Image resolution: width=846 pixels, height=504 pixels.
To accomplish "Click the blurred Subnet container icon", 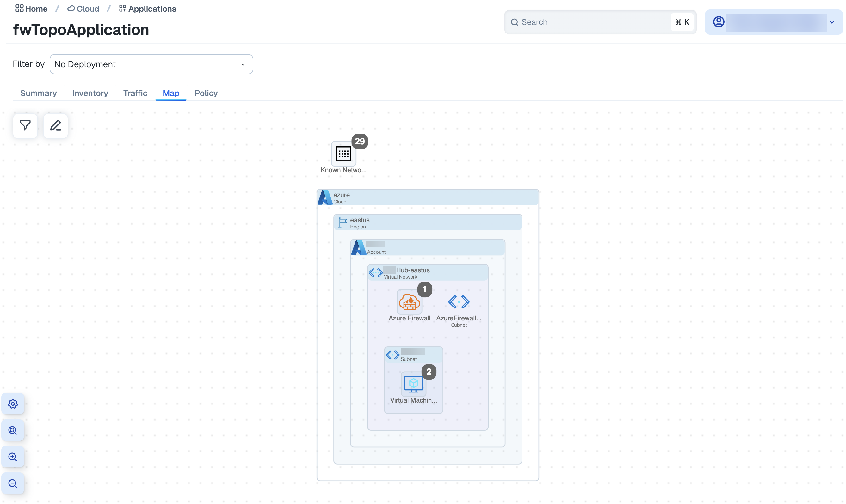I will click(x=392, y=355).
